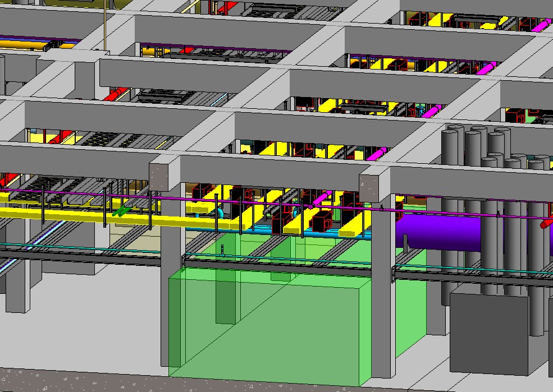Click the speckled concrete floor edge at bottom
The width and height of the screenshot is (553, 392).
coord(84,381)
